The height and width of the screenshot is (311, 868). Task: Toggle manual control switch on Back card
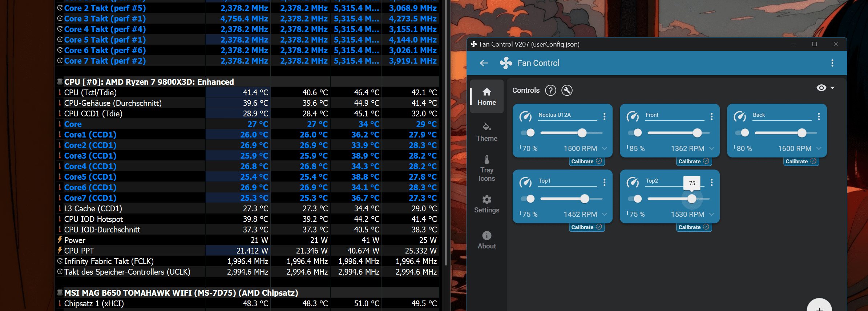pos(742,133)
